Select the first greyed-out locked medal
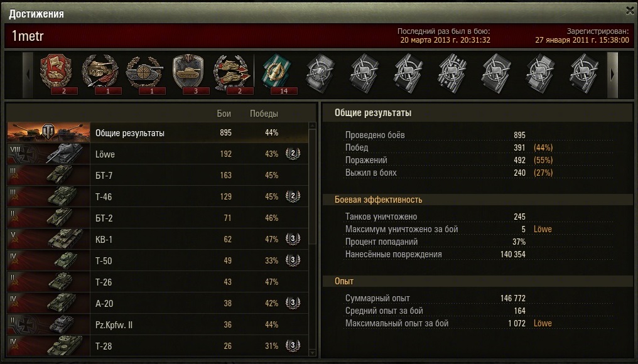 pyautogui.click(x=320, y=73)
